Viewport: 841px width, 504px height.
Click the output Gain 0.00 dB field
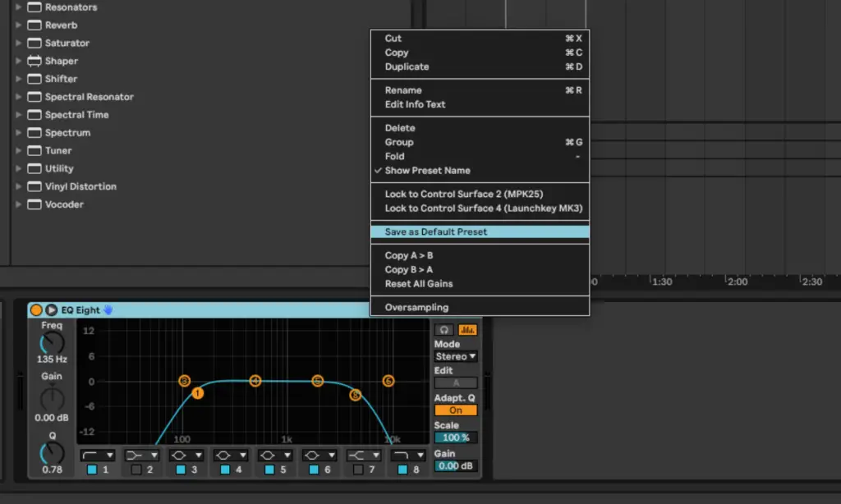[x=455, y=466]
